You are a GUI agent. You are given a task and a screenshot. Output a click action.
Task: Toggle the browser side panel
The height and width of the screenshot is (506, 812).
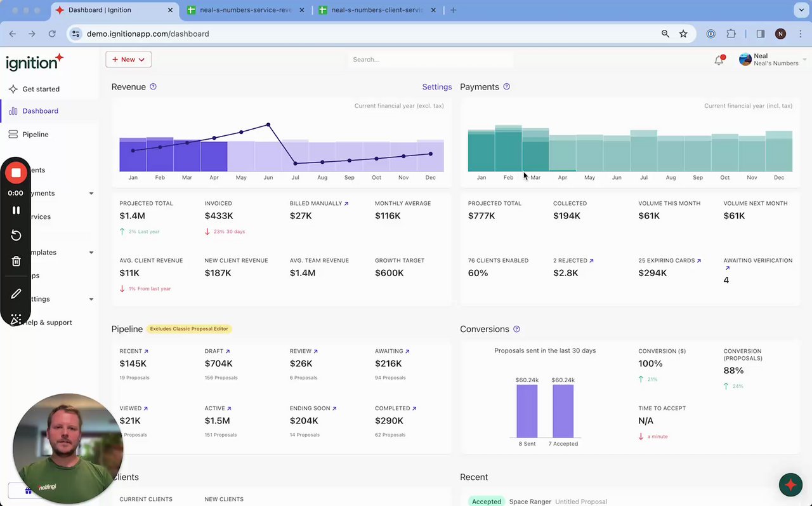tap(761, 34)
